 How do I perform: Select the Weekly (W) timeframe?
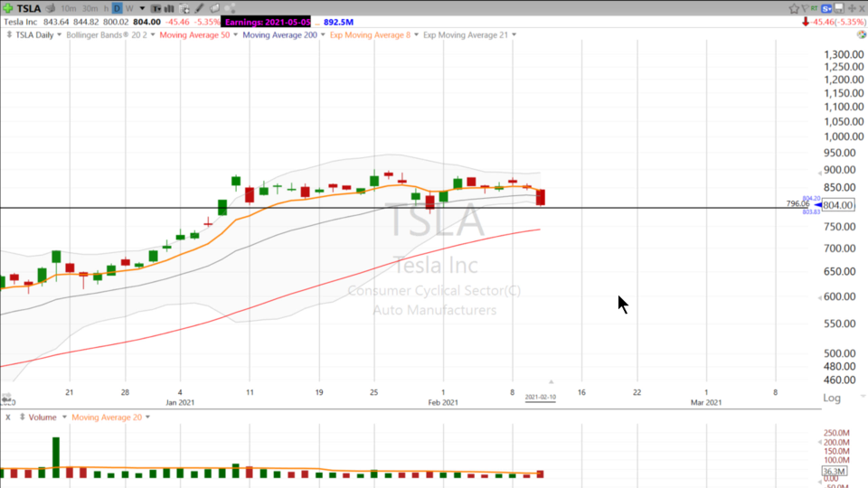pyautogui.click(x=129, y=8)
